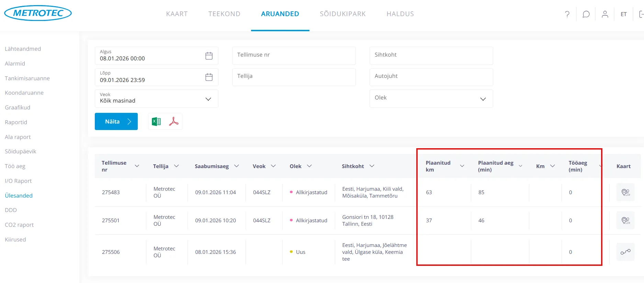Open the help question mark icon

point(567,14)
